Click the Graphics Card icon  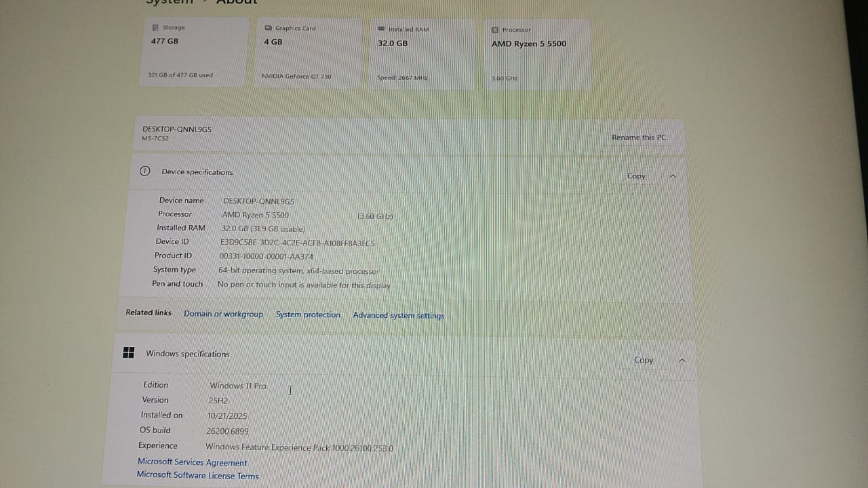click(x=268, y=28)
